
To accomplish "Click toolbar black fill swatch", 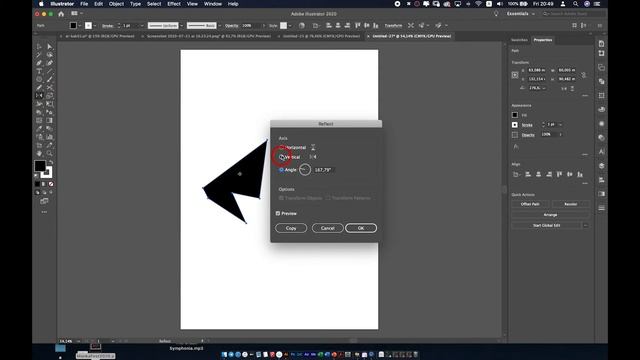I will (40, 166).
